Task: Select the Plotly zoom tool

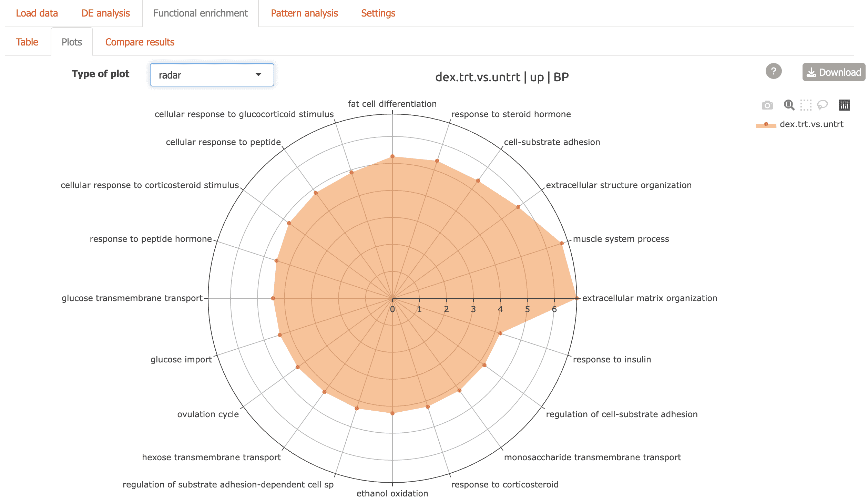Action: (x=789, y=105)
